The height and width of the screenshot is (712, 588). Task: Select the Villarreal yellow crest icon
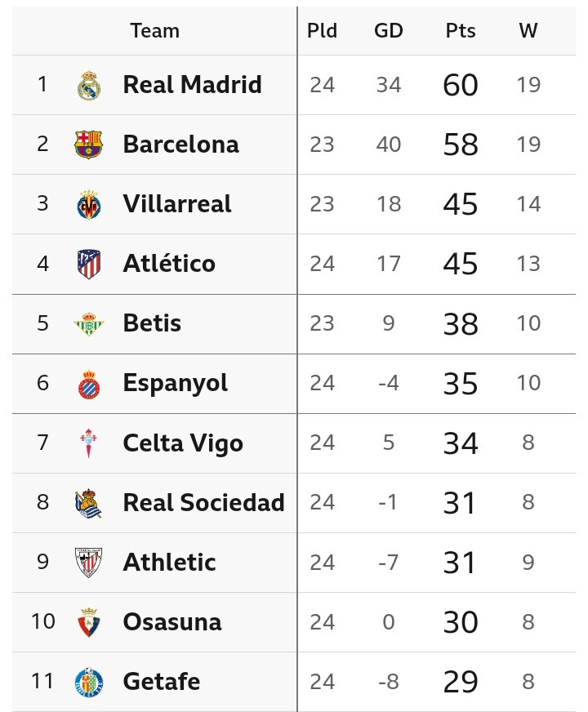[x=88, y=204]
